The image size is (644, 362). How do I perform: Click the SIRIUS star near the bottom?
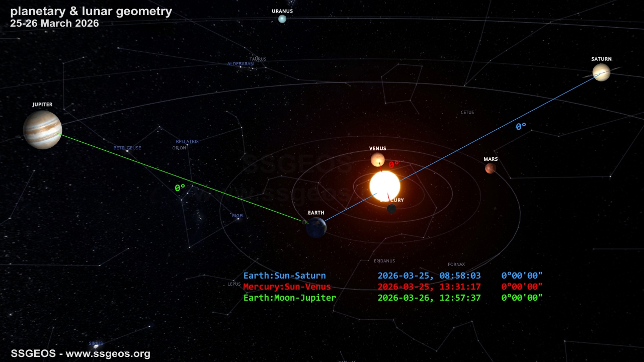tap(96, 343)
